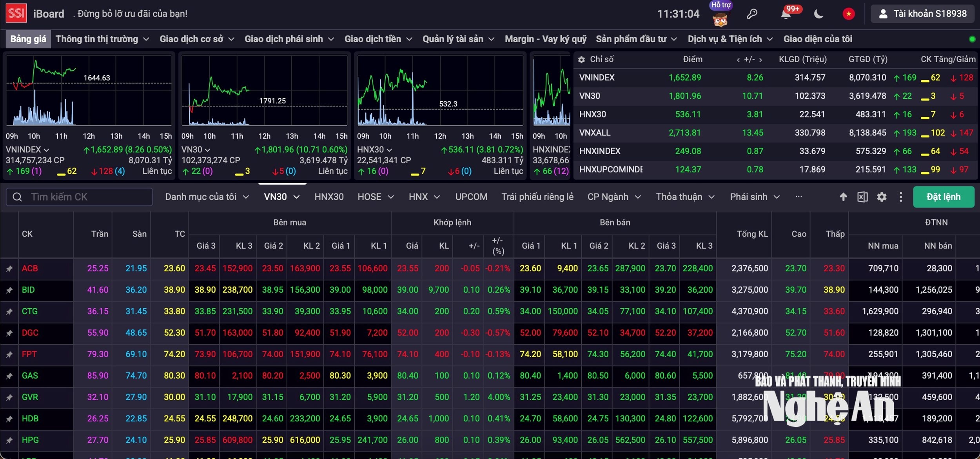The image size is (980, 459).
Task: Toggle dark mode moon icon
Action: point(818,14)
